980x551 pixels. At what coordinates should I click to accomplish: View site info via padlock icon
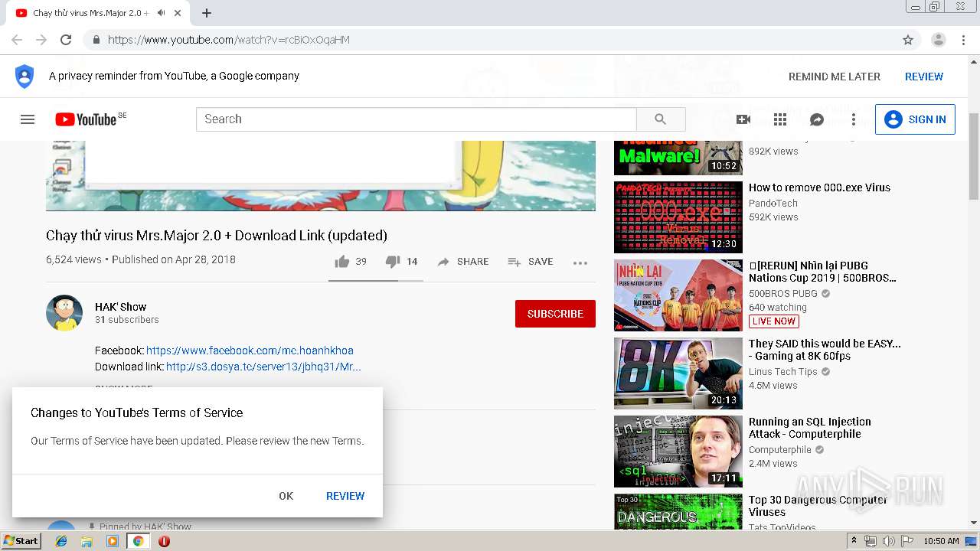[96, 40]
